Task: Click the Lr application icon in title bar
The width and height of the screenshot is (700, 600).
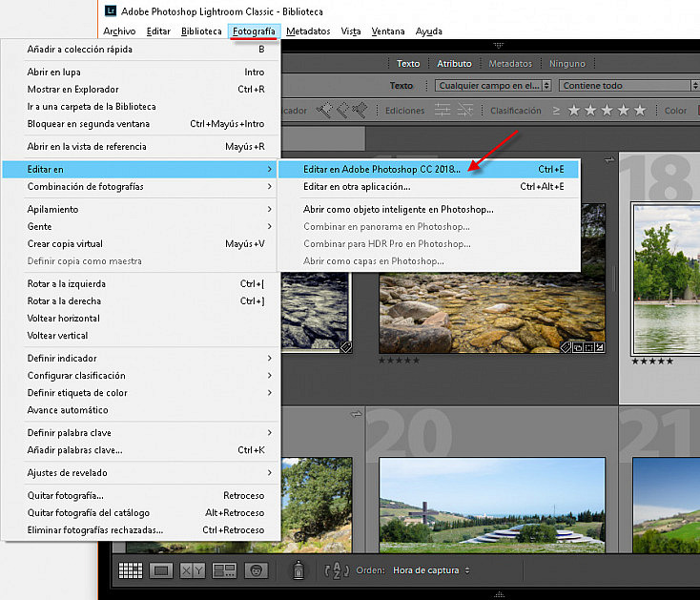Action: click(x=111, y=10)
